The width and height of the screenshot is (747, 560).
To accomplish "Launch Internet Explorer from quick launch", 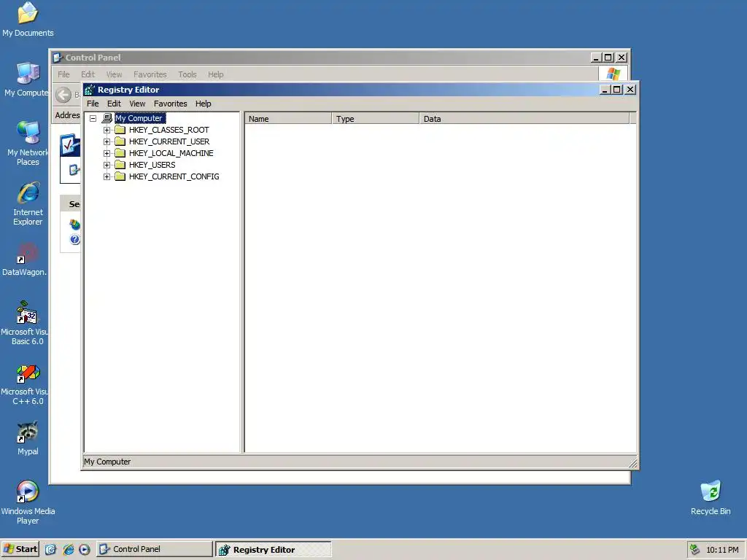I will 68,550.
